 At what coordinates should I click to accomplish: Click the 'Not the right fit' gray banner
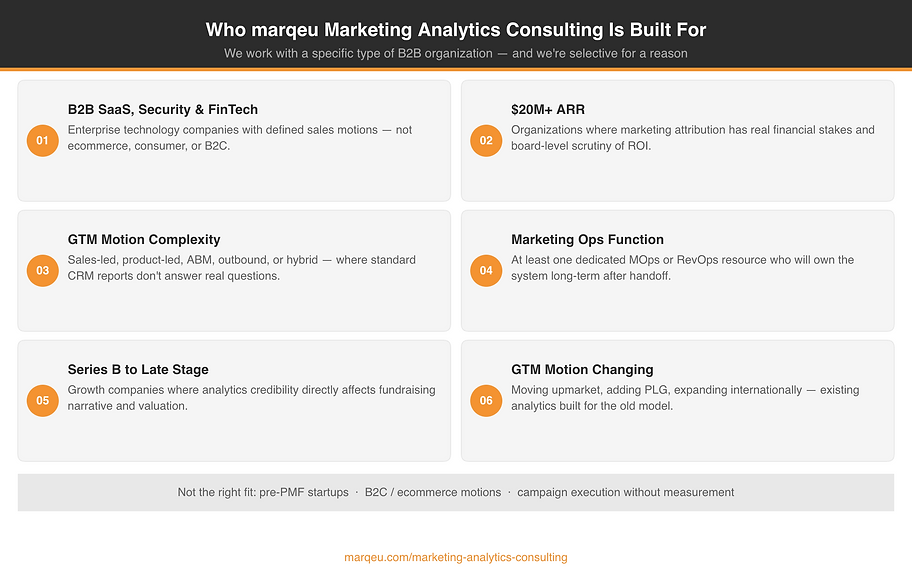pyautogui.click(x=456, y=493)
